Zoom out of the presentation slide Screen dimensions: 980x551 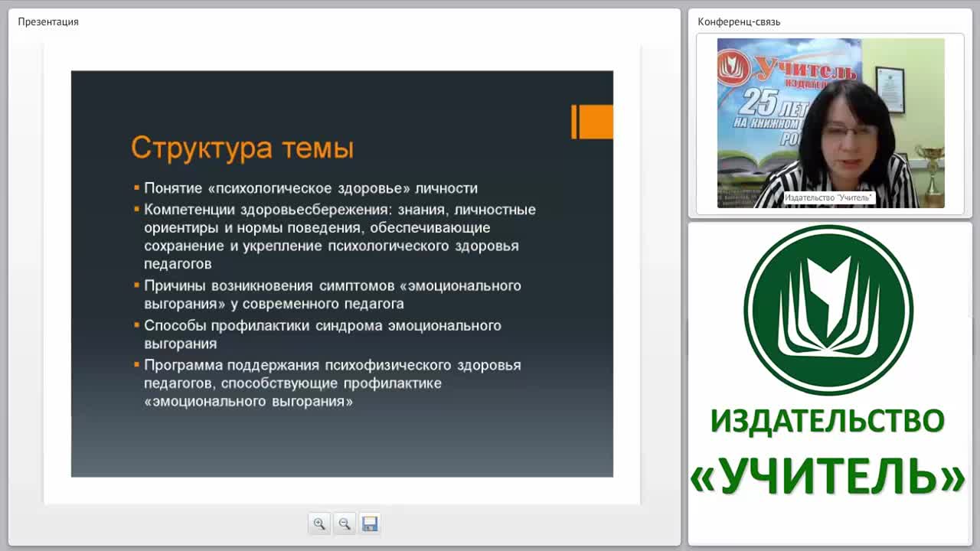345,523
